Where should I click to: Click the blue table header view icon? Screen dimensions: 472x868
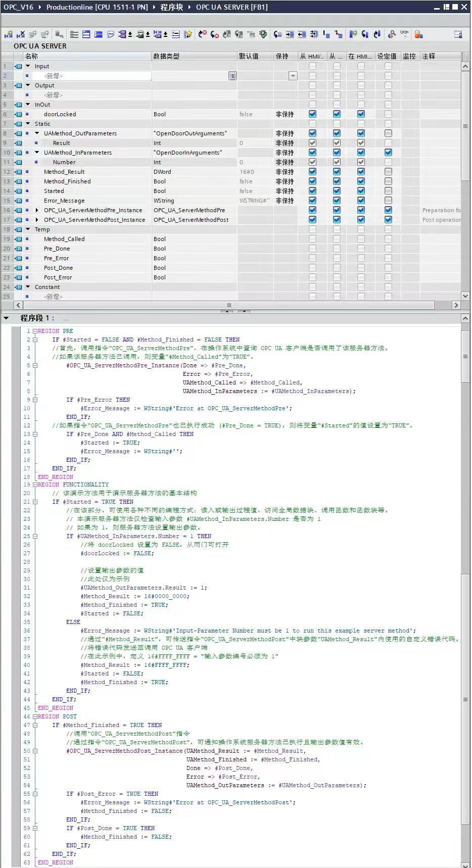86,34
